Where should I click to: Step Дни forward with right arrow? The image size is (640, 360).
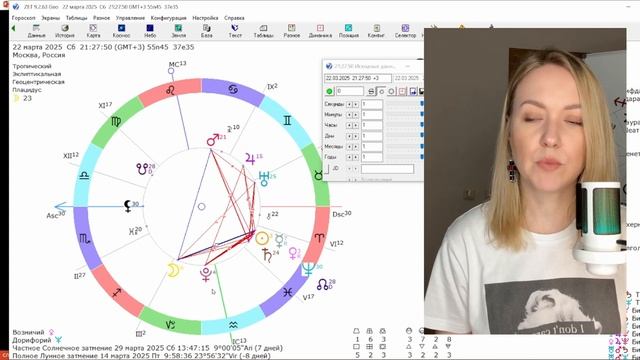[356, 136]
